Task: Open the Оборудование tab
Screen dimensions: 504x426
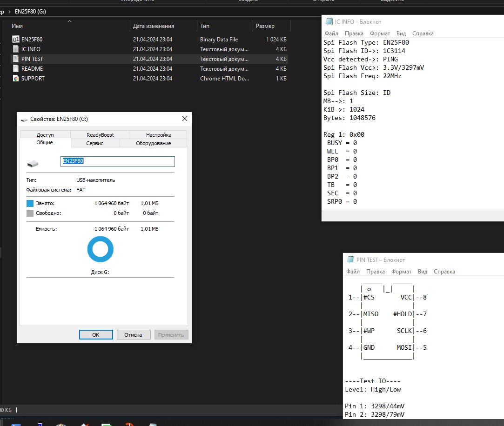Action: 153,143
